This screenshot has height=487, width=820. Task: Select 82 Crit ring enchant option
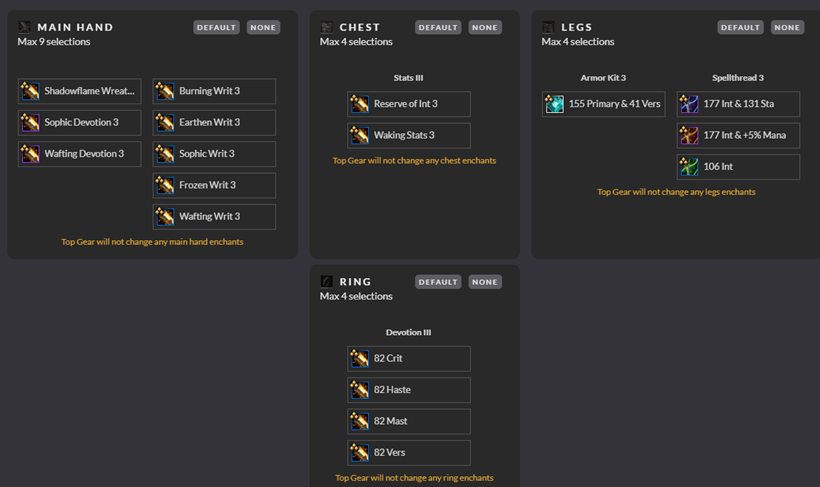coord(409,358)
